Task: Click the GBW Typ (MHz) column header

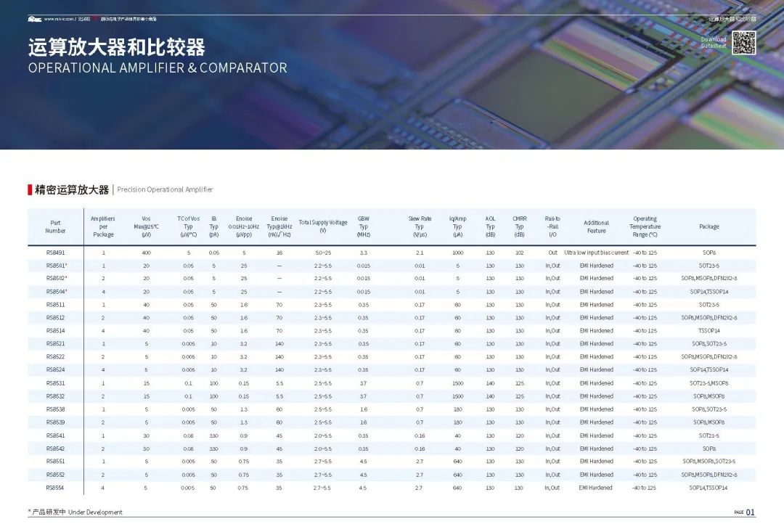Action: 364,226
